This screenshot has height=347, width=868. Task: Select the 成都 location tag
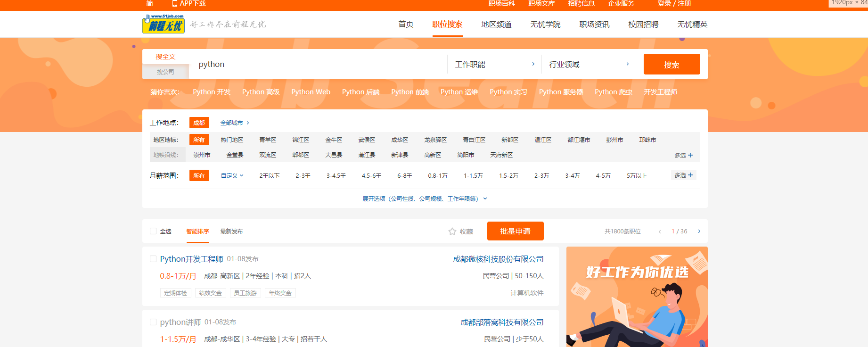(x=199, y=123)
